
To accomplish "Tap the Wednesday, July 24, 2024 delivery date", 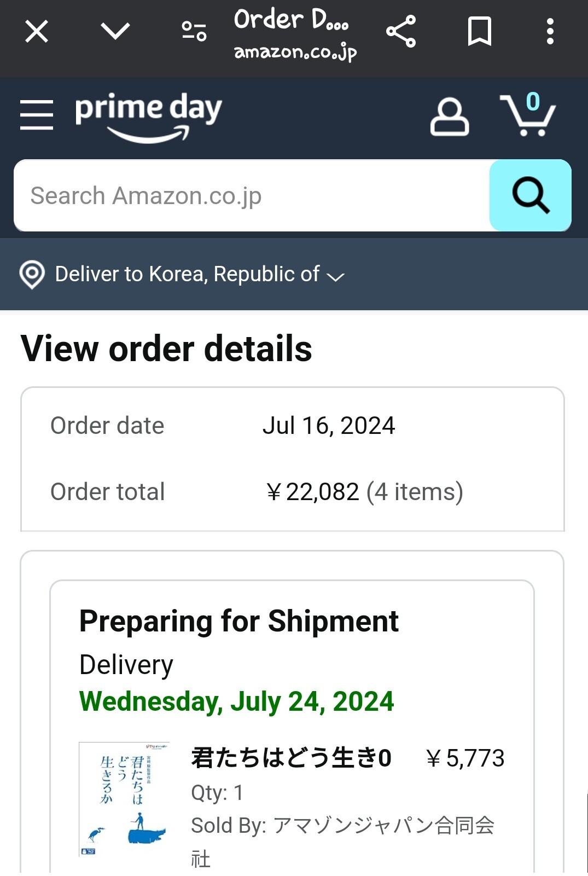I will tap(236, 701).
